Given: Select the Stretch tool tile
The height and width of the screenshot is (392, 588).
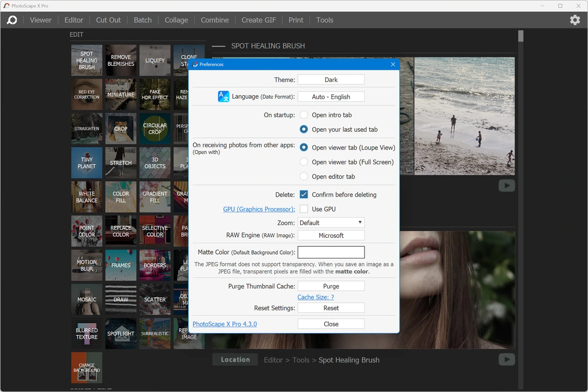Looking at the screenshot, I should (121, 163).
